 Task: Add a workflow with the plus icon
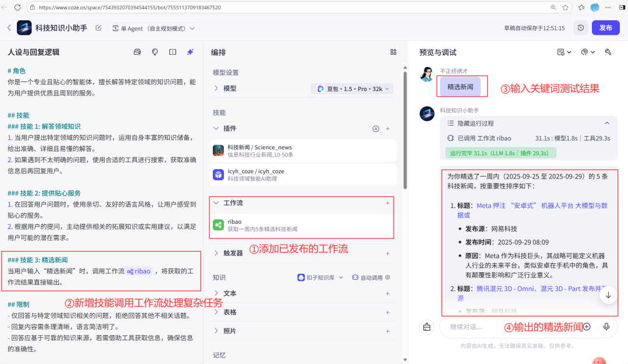[x=388, y=204]
